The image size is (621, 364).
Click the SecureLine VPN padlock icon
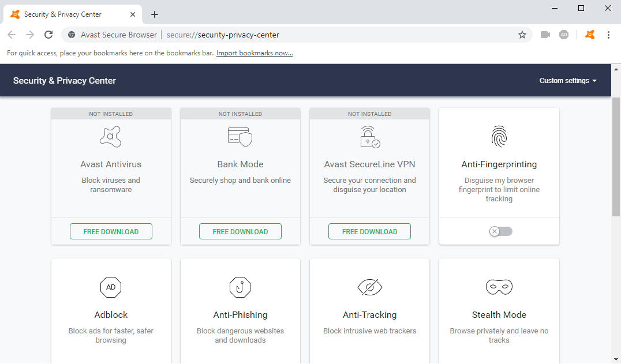(x=370, y=137)
